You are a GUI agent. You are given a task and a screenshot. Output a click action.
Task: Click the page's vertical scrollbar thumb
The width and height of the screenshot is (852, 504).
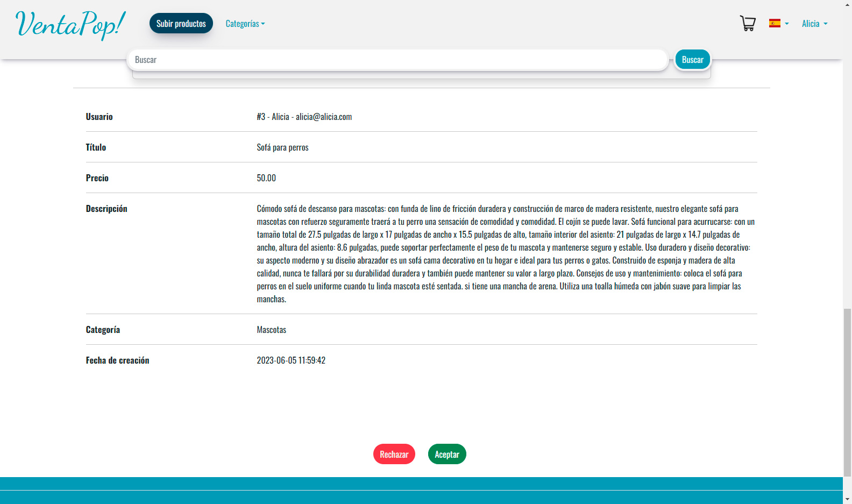847,393
